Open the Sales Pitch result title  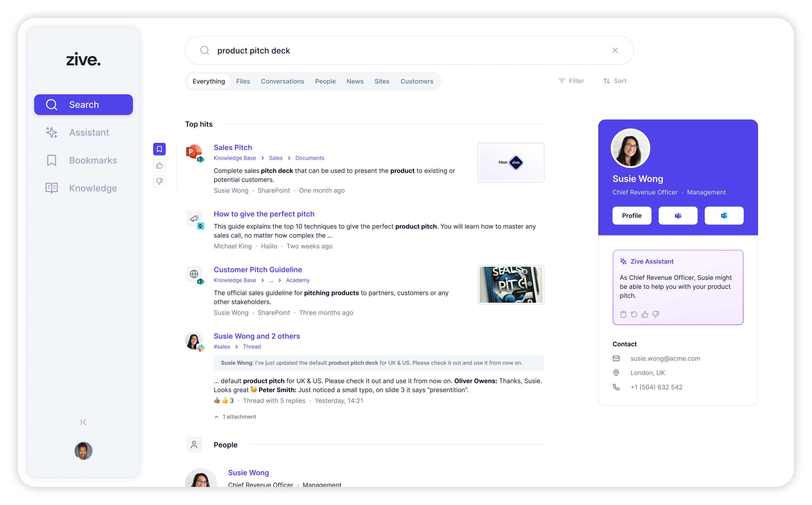coord(233,147)
